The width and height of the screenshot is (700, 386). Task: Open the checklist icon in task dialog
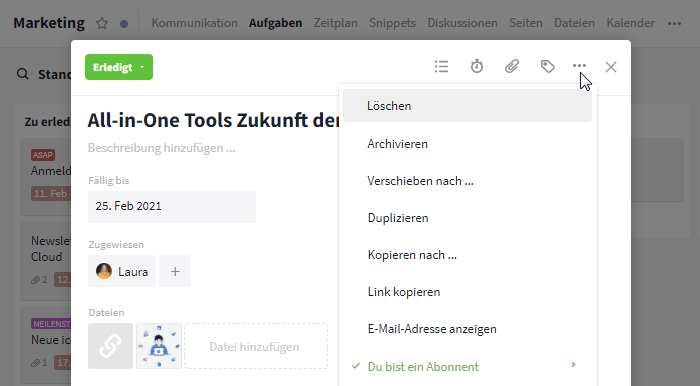[x=441, y=66]
